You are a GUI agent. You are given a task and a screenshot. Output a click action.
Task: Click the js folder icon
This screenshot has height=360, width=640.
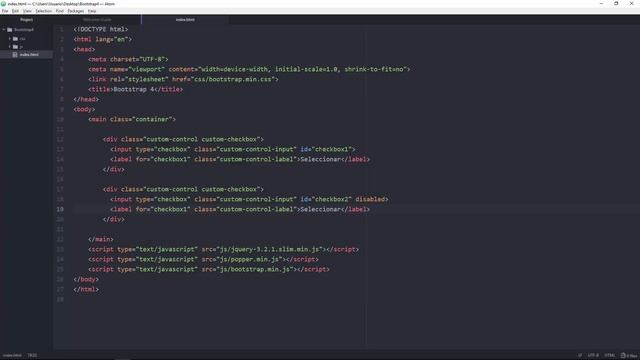point(15,47)
